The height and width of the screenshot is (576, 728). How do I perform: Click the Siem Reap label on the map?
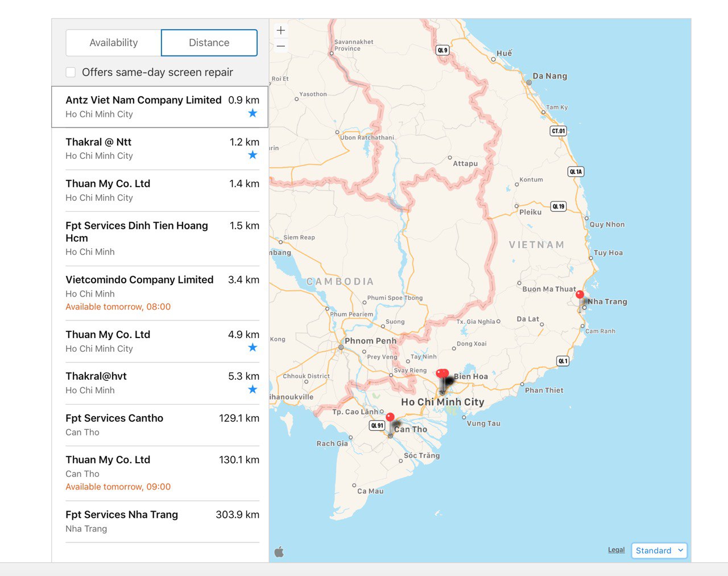coord(299,237)
